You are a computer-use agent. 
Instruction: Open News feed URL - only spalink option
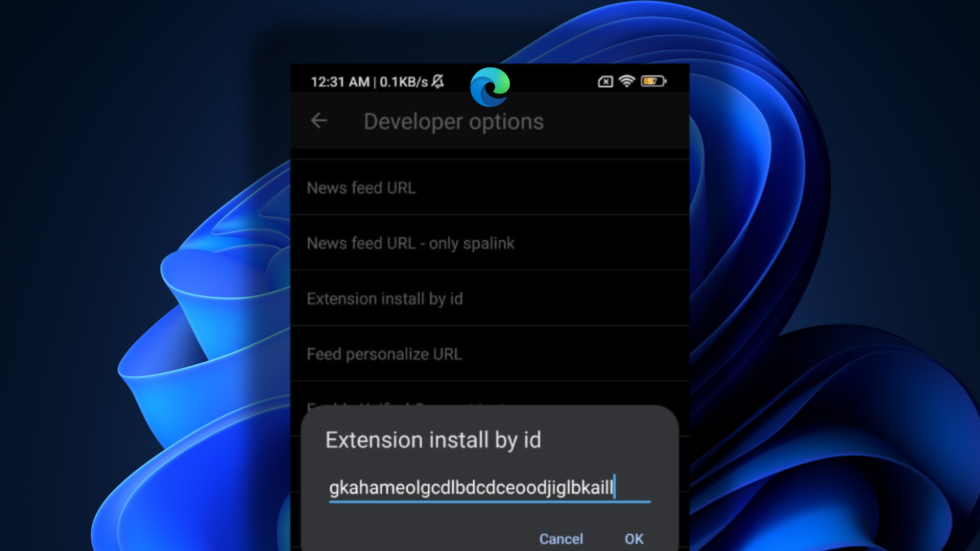pos(490,243)
